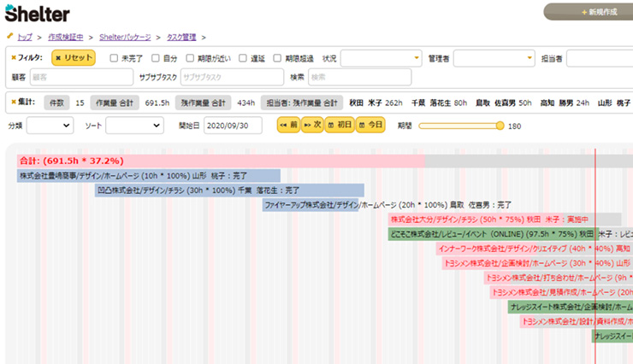Screen dimensions: 633x364
Task: Click the 担当者: 残作業量 合計 label
Action: (302, 103)
